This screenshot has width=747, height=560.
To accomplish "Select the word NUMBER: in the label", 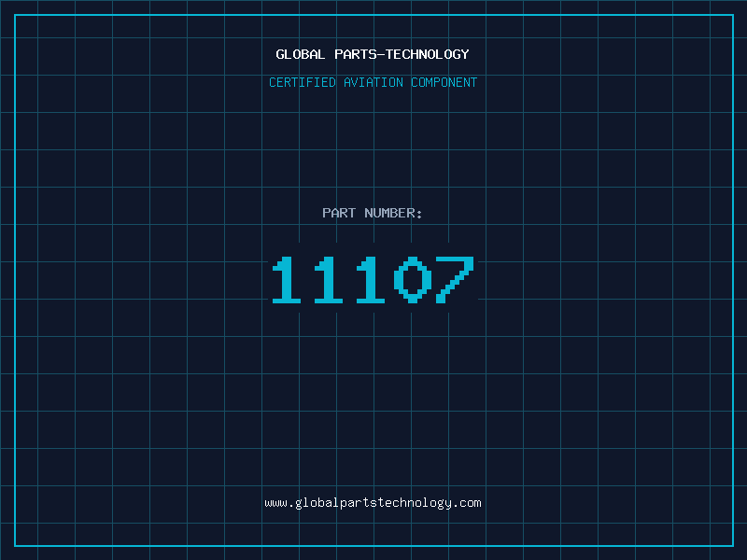I will (x=393, y=213).
